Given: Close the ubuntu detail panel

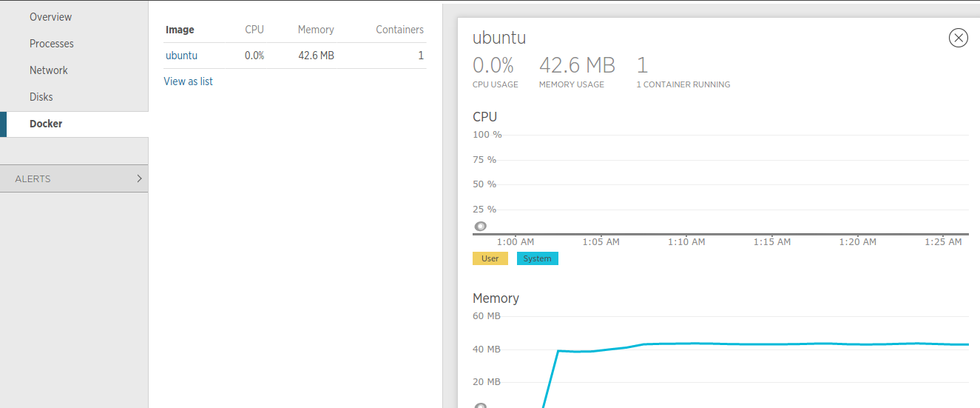Looking at the screenshot, I should [x=958, y=38].
